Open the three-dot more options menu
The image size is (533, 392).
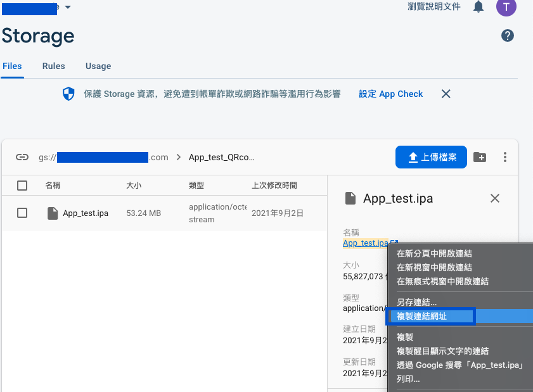504,157
